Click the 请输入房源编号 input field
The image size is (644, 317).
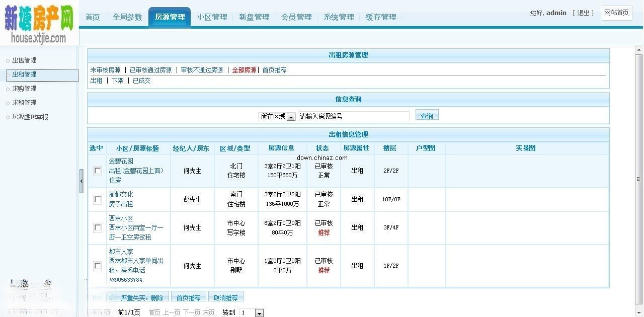(354, 116)
